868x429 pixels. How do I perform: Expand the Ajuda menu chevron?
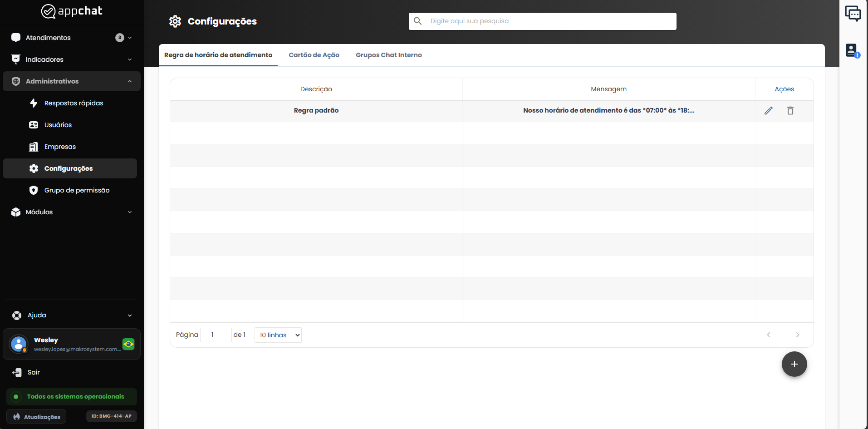130,316
